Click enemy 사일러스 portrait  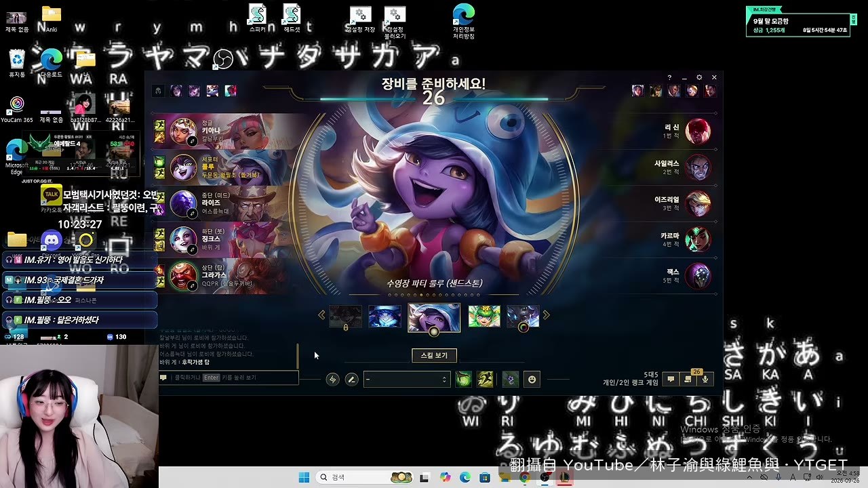point(698,167)
